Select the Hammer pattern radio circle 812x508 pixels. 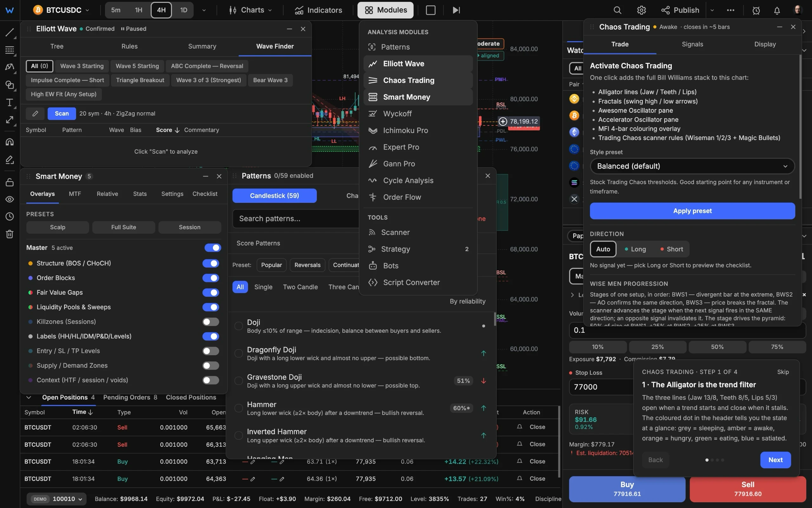pyautogui.click(x=239, y=408)
